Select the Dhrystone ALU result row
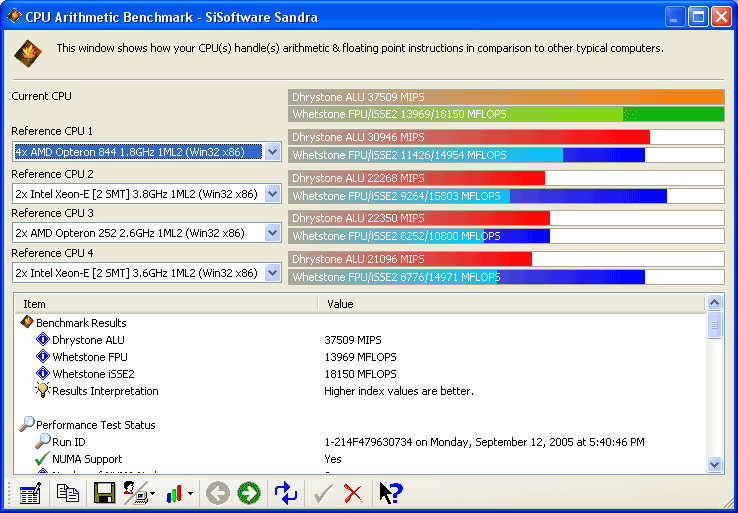Screen dimensions: 738x513 [89, 340]
